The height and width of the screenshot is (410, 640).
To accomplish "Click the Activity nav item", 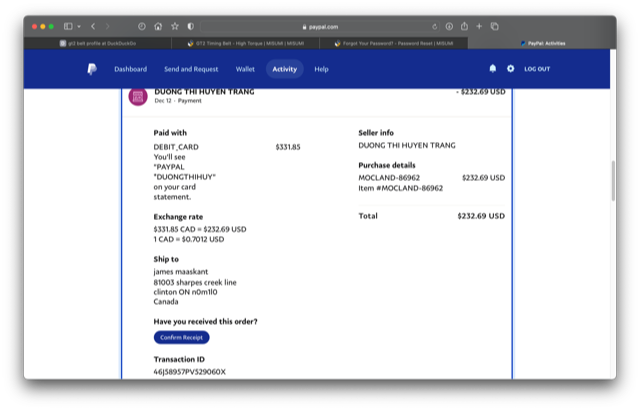I will 284,69.
